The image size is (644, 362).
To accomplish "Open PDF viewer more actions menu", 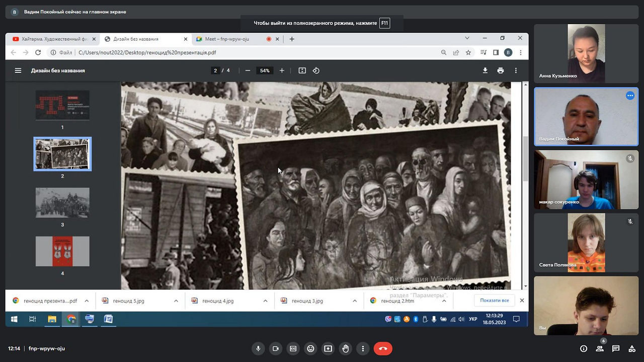I will 516,70.
